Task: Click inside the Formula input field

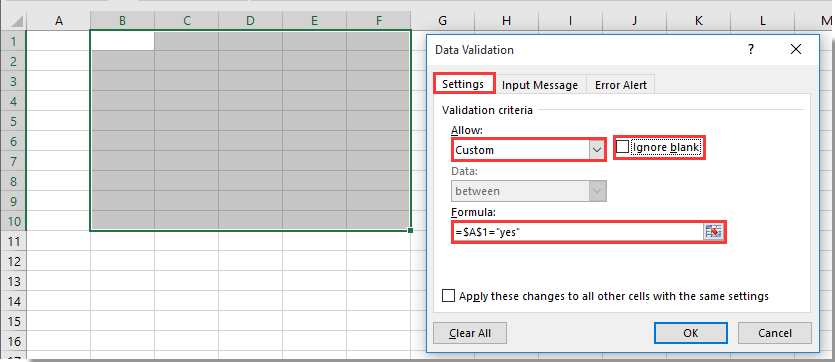Action: [x=578, y=232]
